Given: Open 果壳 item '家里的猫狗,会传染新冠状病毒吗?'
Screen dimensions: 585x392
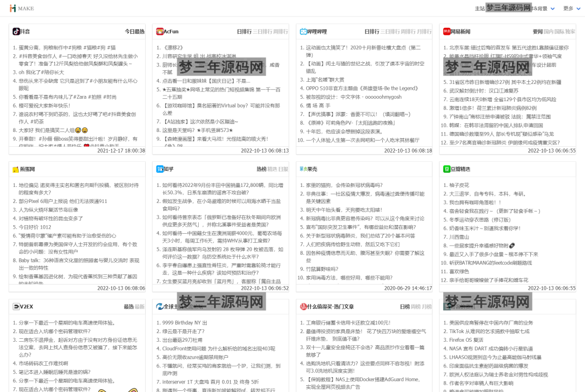Looking at the screenshot, I should tap(344, 185).
